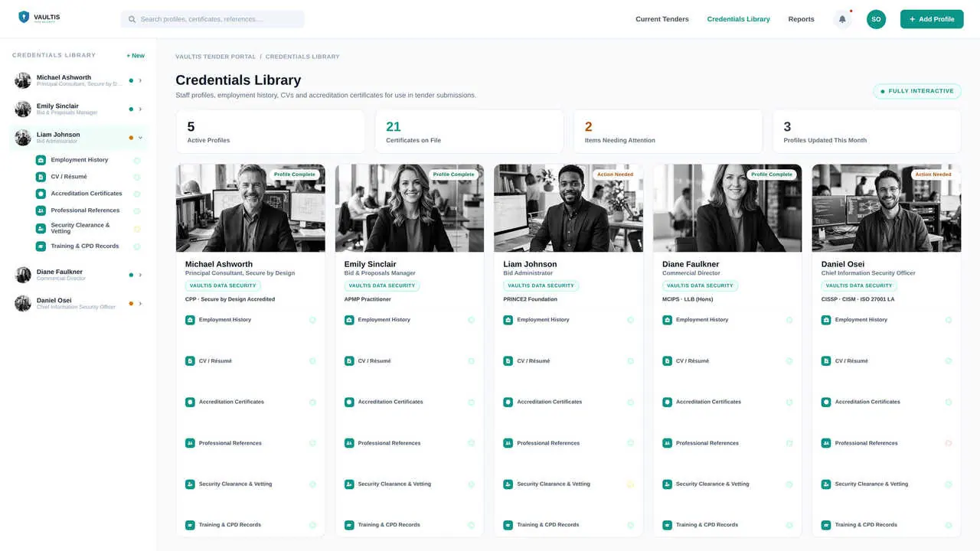The height and width of the screenshot is (551, 980).
Task: Select Credentials Library in the top navigation
Action: coord(739,19)
